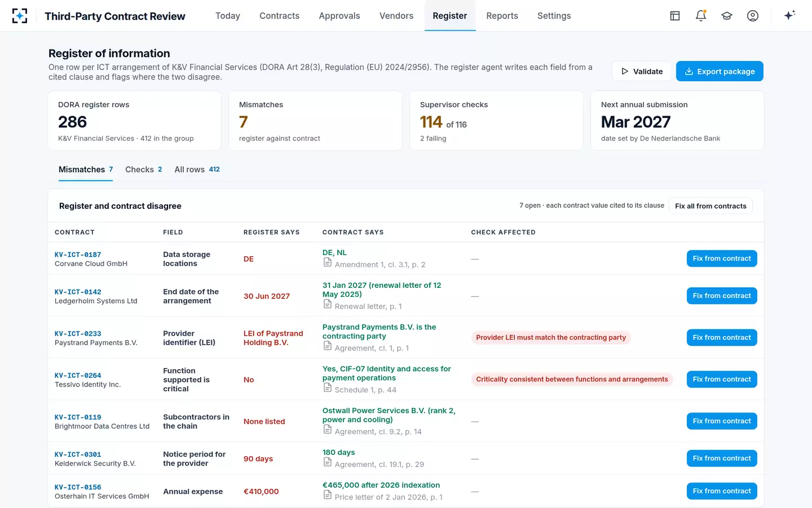Screen dimensions: 812x508
Task: Launch the AI assistant sparkle icon
Action: pos(789,15)
